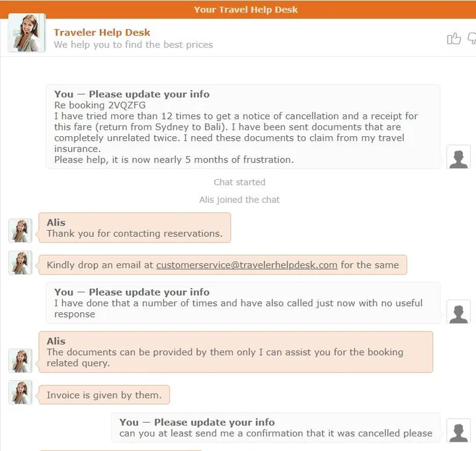Click the 'Chat started' status text

click(239, 183)
